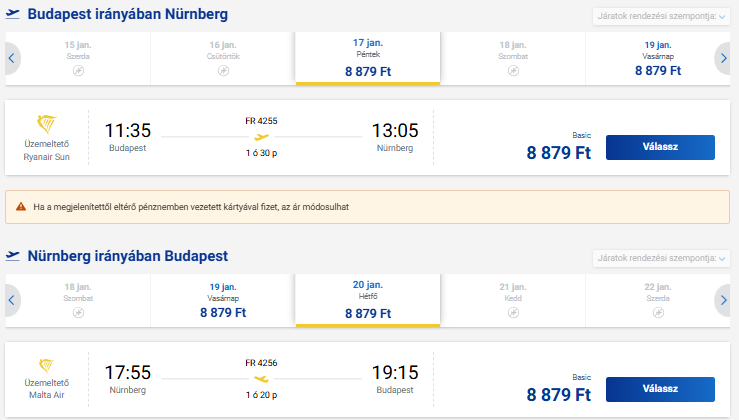
Task: Select 19 jan. Vasárnap return date tab
Action: point(223,300)
